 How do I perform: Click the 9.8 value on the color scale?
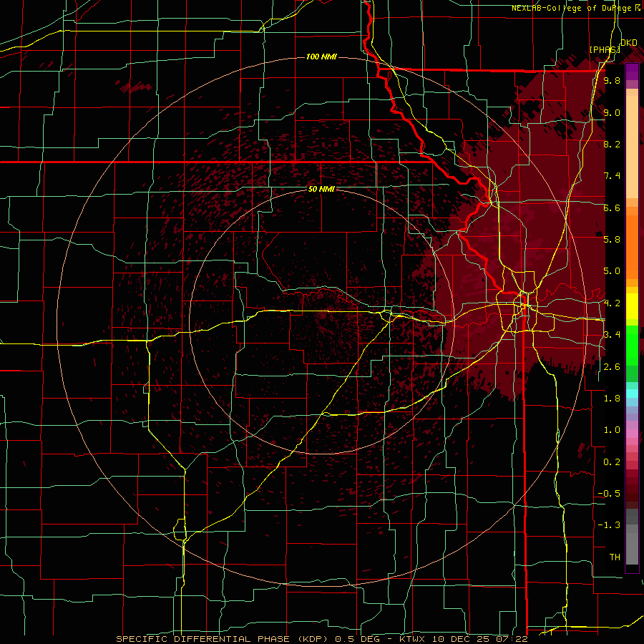(612, 80)
